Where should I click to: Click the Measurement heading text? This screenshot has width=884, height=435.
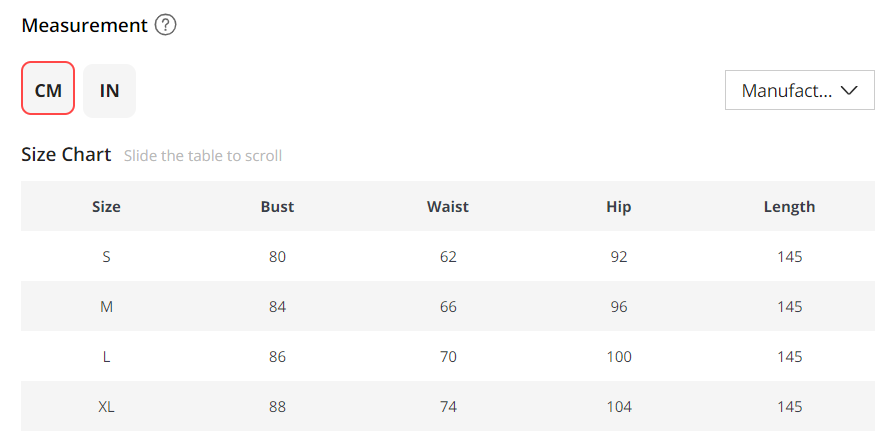(x=84, y=26)
